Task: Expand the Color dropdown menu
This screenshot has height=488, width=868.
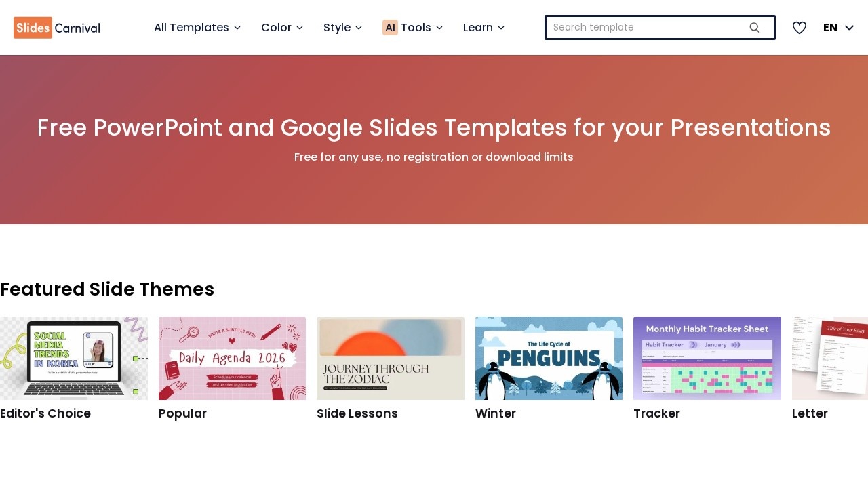Action: click(x=281, y=28)
